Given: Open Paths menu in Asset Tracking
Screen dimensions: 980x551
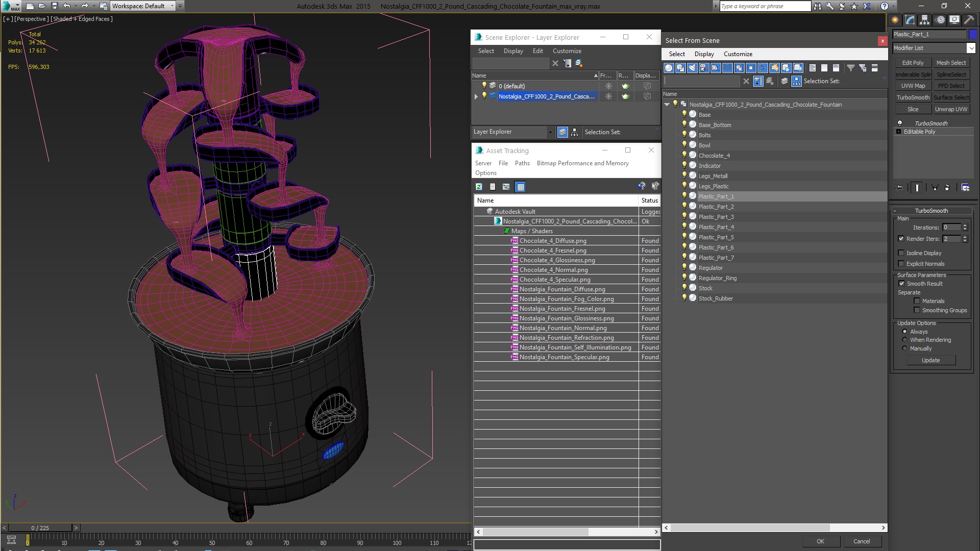Looking at the screenshot, I should [x=522, y=163].
